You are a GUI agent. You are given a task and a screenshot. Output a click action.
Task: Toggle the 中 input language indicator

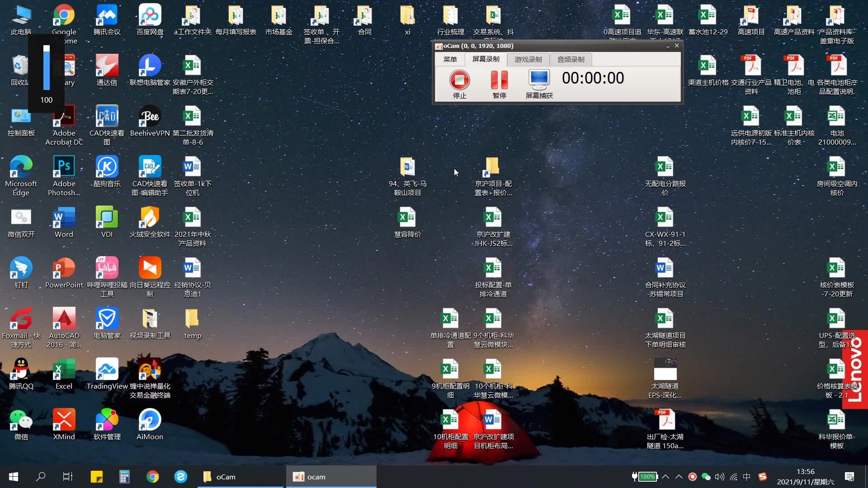click(x=746, y=477)
